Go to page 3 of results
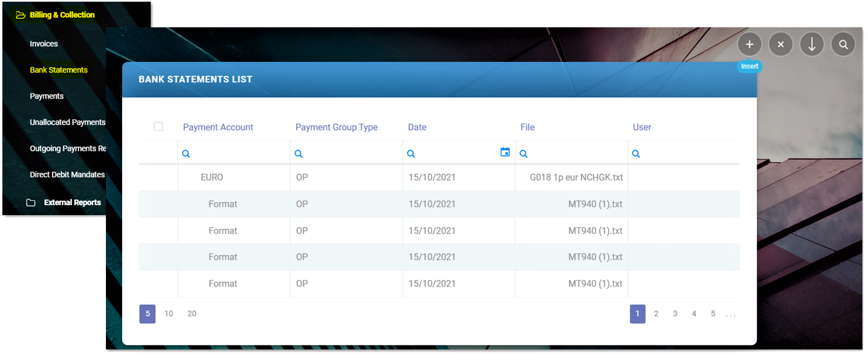The width and height of the screenshot is (868, 355). click(x=675, y=314)
